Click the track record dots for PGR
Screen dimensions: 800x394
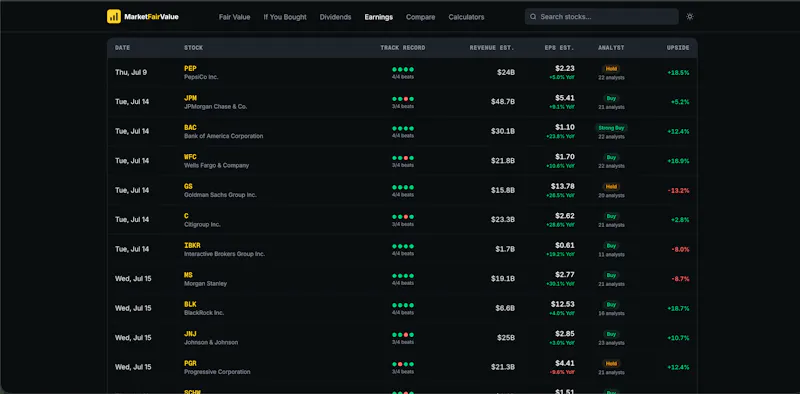403,364
